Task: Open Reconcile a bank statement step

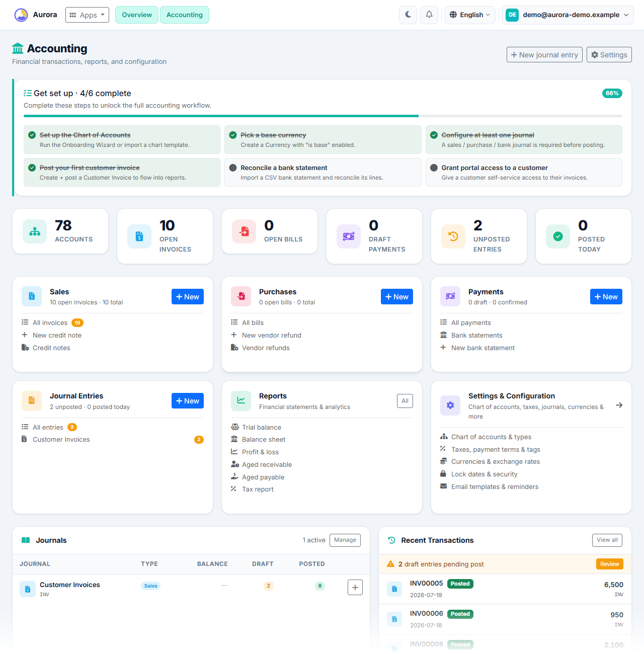Action: click(323, 173)
